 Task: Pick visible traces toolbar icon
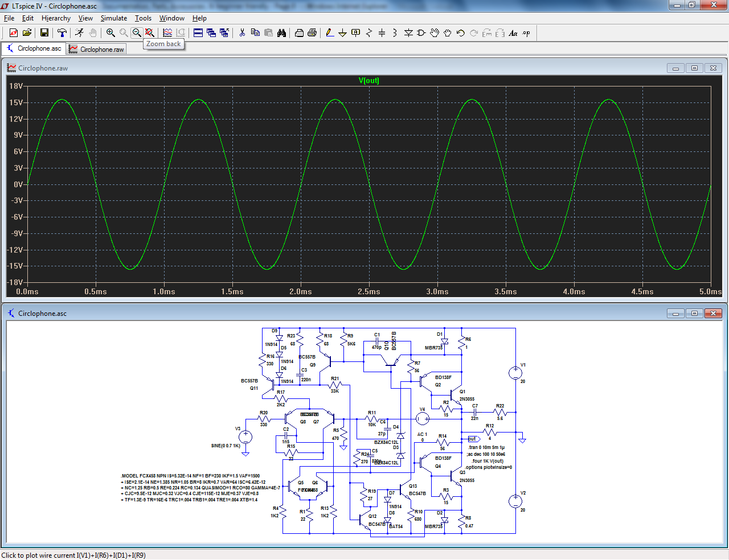(x=167, y=33)
